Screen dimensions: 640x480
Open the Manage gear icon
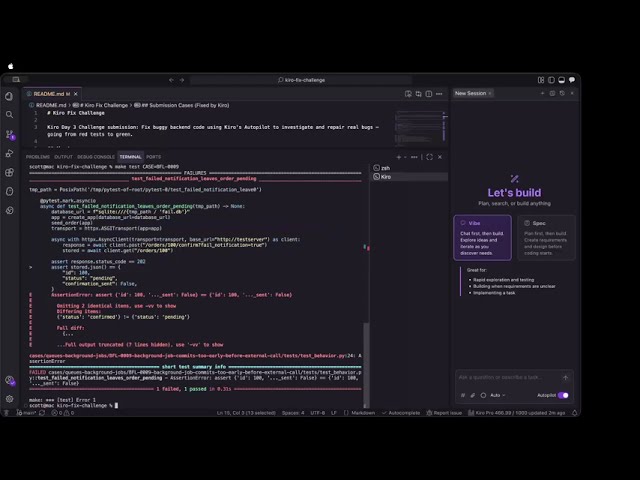[9, 399]
